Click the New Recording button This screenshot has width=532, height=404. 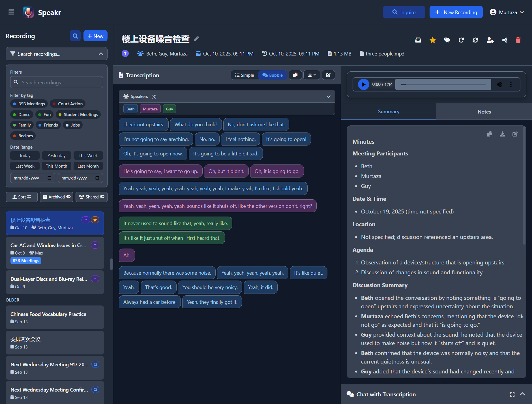click(456, 12)
